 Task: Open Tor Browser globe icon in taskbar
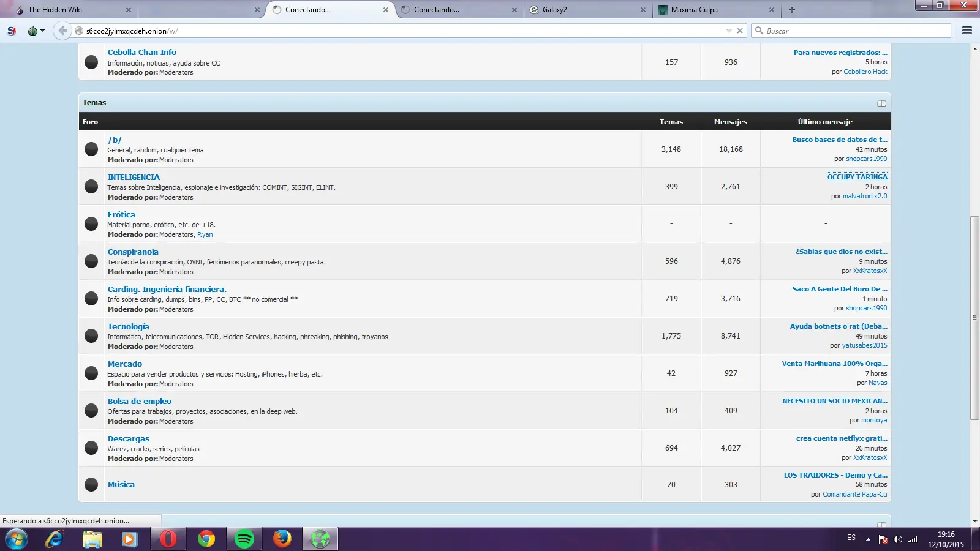pyautogui.click(x=320, y=539)
